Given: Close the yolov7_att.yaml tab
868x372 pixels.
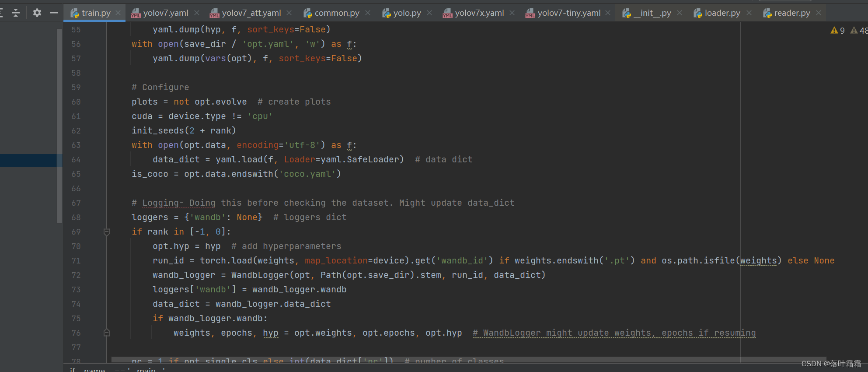Looking at the screenshot, I should [x=289, y=13].
